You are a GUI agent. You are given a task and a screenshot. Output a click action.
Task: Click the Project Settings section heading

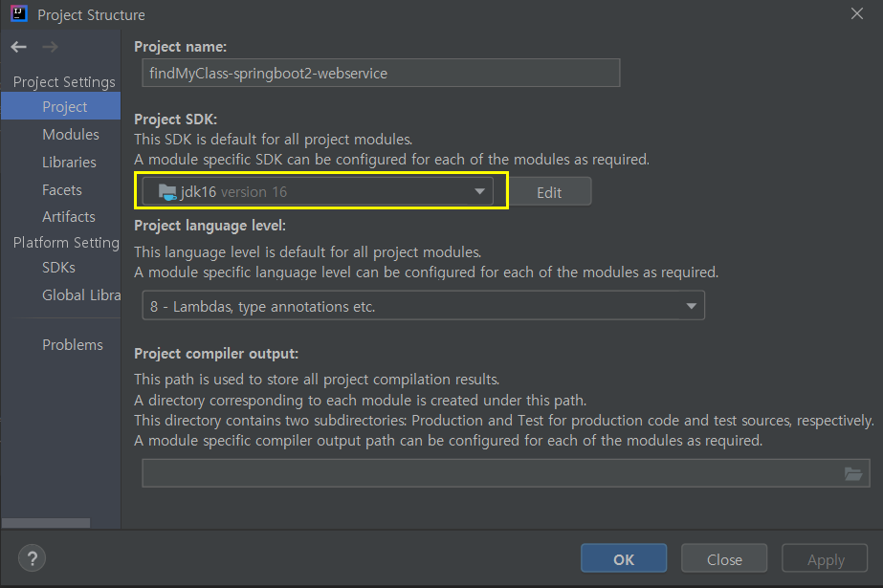(x=64, y=82)
